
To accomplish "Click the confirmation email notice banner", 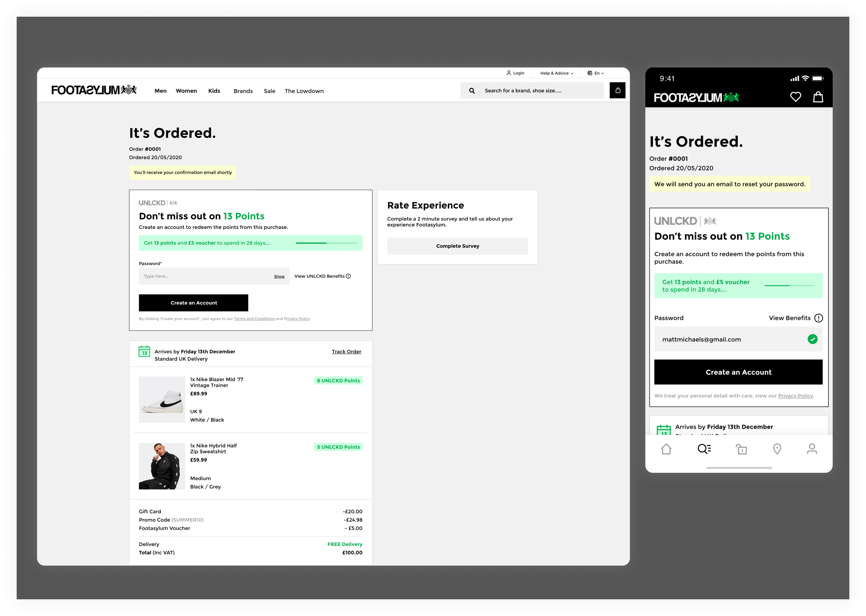I will [183, 172].
